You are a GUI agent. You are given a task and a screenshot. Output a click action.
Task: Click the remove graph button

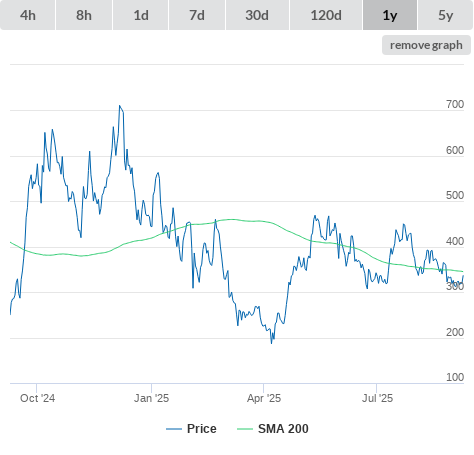point(426,45)
